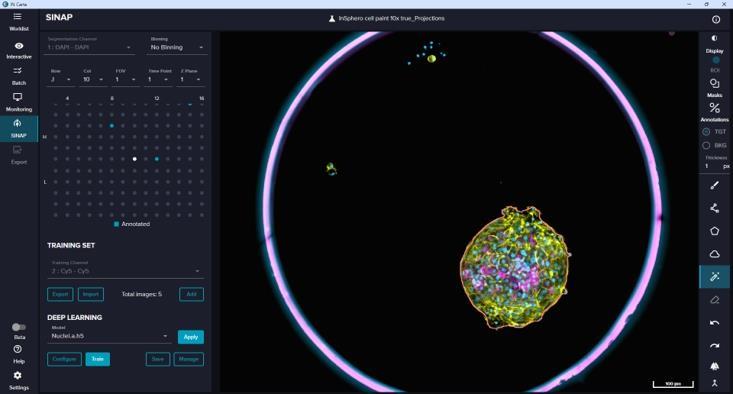Viewport: 733px width, 394px height.
Task: Open the Row J dropdown
Action: [x=61, y=79]
